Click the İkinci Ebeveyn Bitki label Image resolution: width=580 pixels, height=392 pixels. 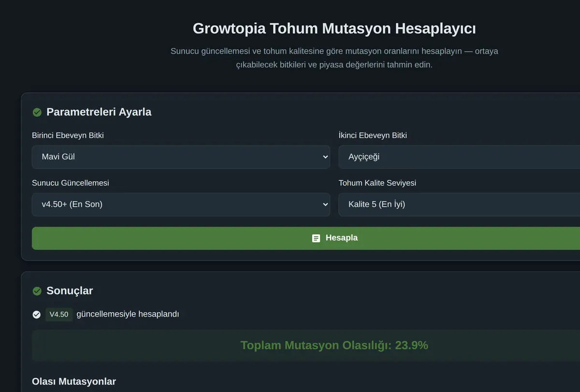pyautogui.click(x=373, y=135)
